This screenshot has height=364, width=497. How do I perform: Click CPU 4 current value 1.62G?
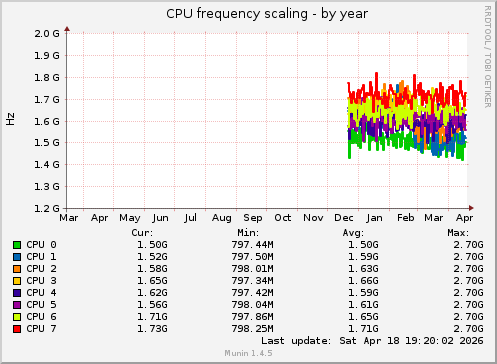pyautogui.click(x=152, y=293)
